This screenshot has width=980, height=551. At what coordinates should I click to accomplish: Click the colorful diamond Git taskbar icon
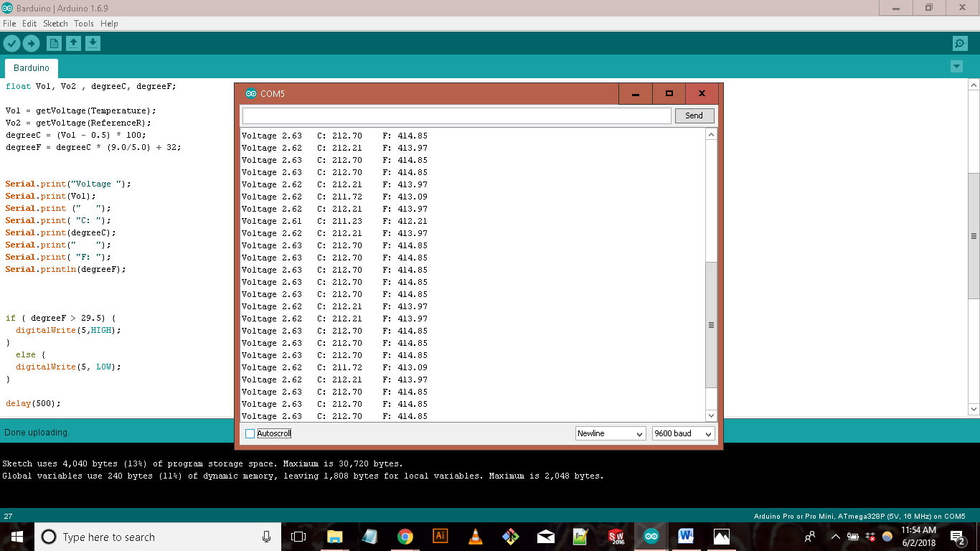[510, 537]
